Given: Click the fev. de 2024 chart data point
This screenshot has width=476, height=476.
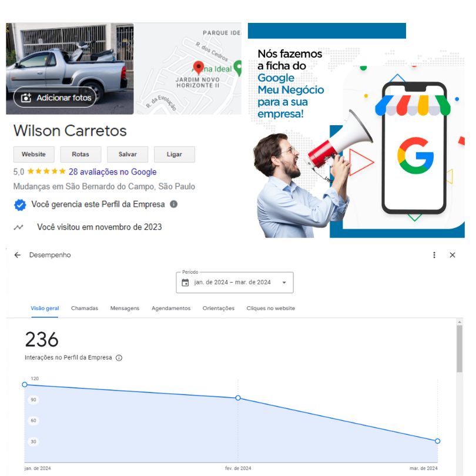Looking at the screenshot, I should pos(238,398).
